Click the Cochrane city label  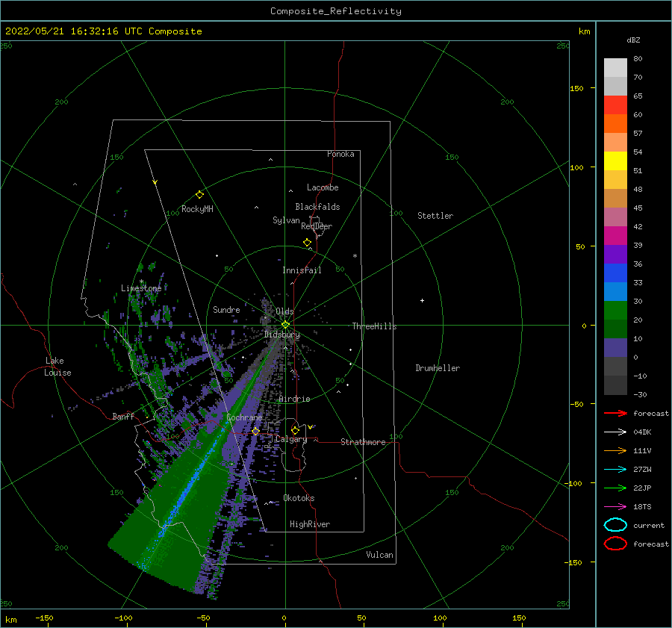[x=244, y=417]
